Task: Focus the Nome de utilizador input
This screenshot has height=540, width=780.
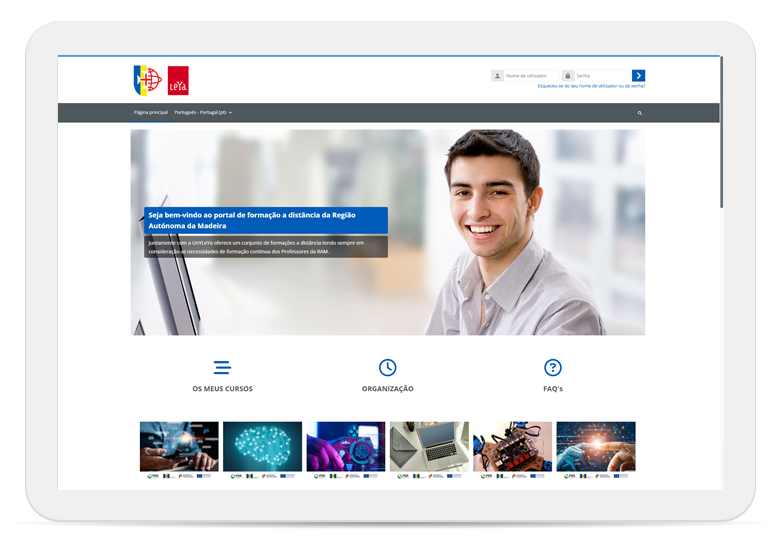Action: click(x=531, y=76)
